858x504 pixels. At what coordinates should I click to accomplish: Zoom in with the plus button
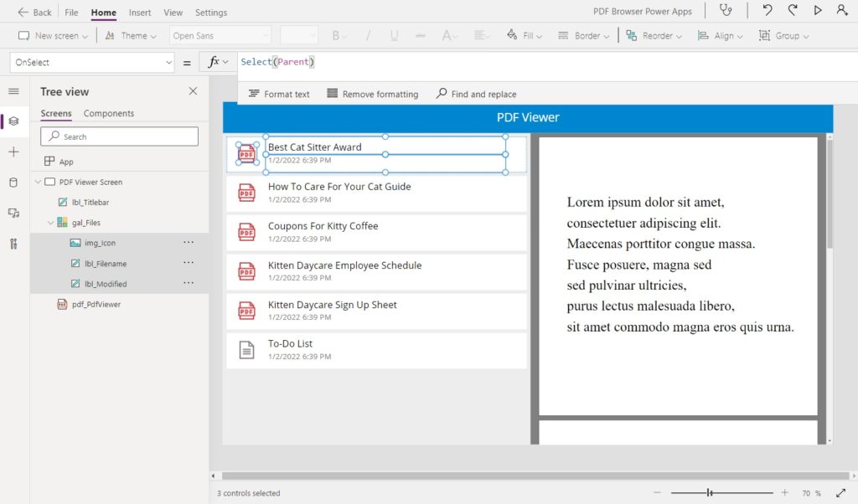(x=784, y=492)
